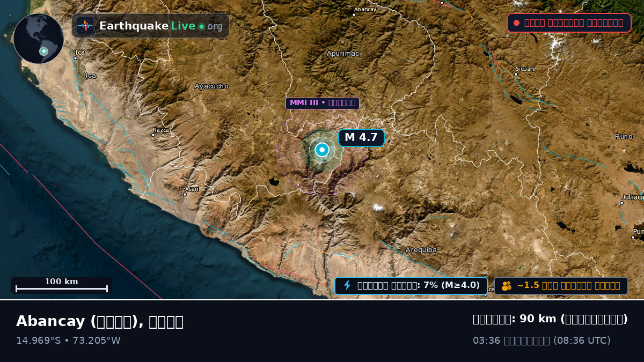Click the Arequipa region label

421,250
